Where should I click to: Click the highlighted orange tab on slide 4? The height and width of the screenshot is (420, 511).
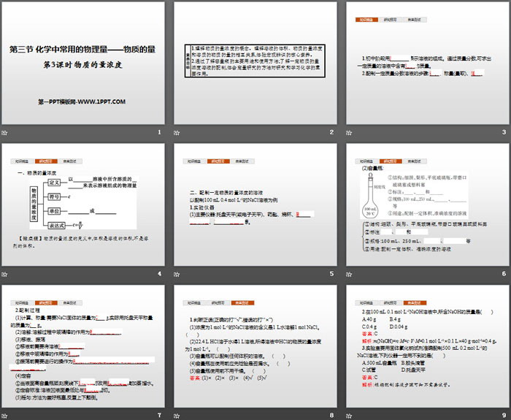(x=46, y=161)
